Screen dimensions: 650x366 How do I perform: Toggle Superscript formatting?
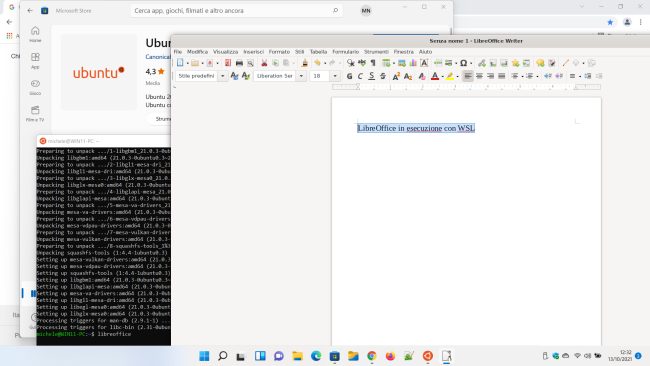click(x=396, y=76)
